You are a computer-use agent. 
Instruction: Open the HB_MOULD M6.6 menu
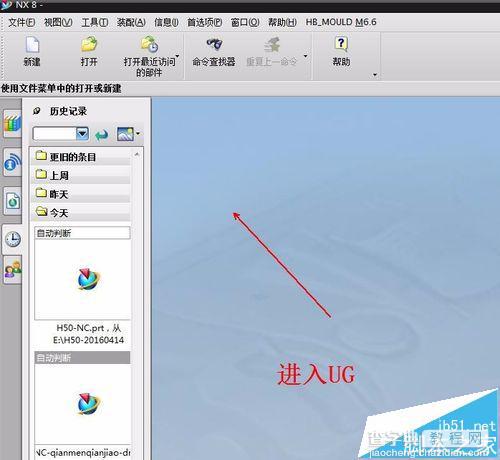coord(341,22)
